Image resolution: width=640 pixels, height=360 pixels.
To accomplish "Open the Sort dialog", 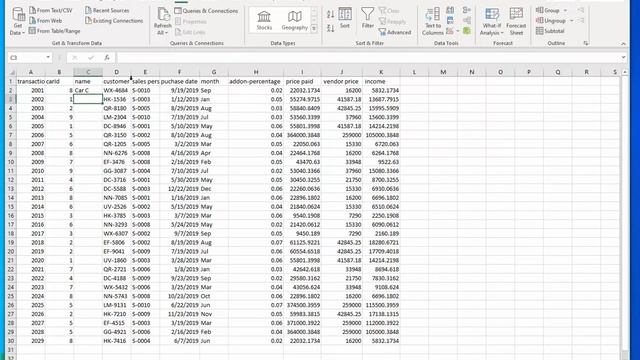I will [x=345, y=18].
